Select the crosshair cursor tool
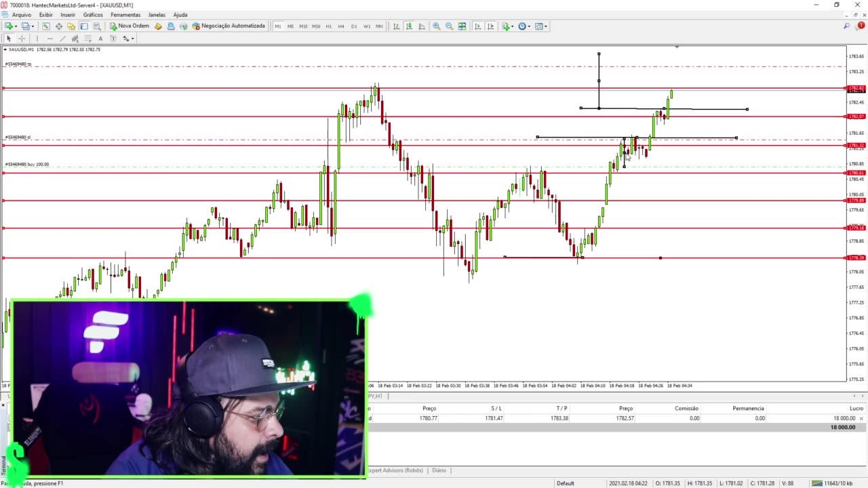 22,39
